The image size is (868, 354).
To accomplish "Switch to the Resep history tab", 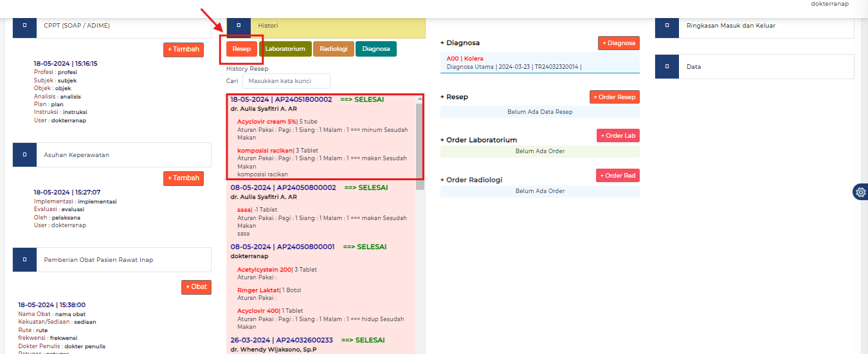I will [242, 49].
